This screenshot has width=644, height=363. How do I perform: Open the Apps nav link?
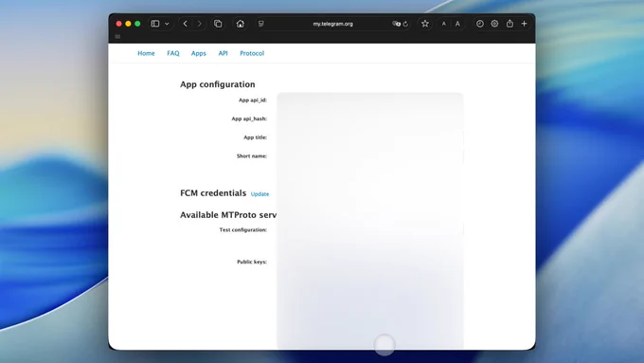coord(198,53)
